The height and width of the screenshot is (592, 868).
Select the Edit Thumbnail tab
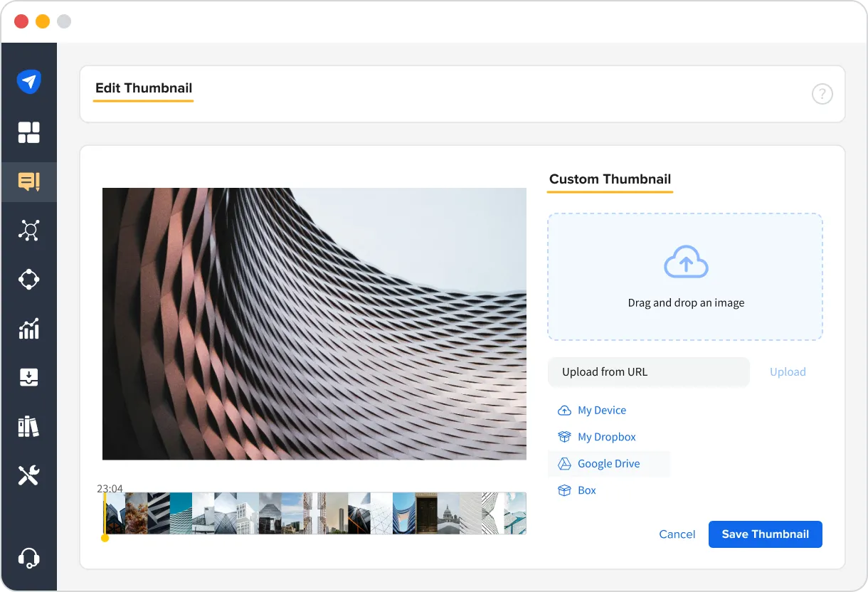(144, 88)
